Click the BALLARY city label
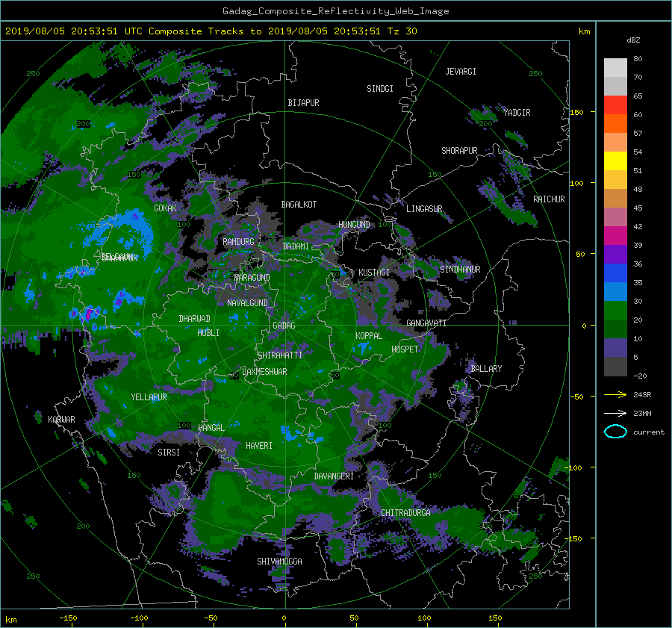 [x=486, y=369]
